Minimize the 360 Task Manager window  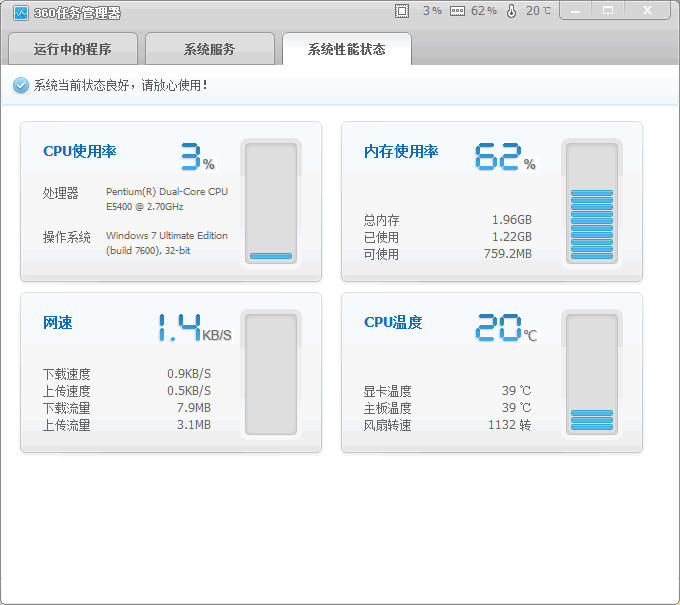coord(574,10)
